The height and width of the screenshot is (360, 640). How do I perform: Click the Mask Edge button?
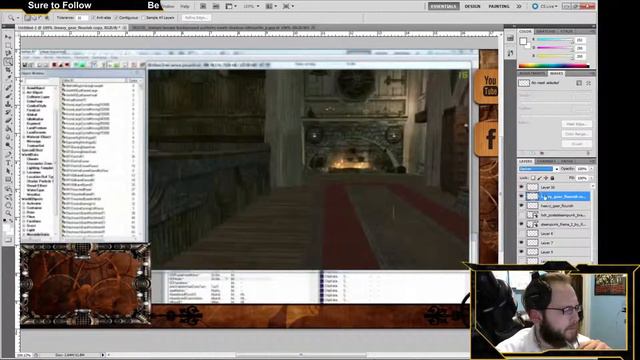[x=577, y=124]
